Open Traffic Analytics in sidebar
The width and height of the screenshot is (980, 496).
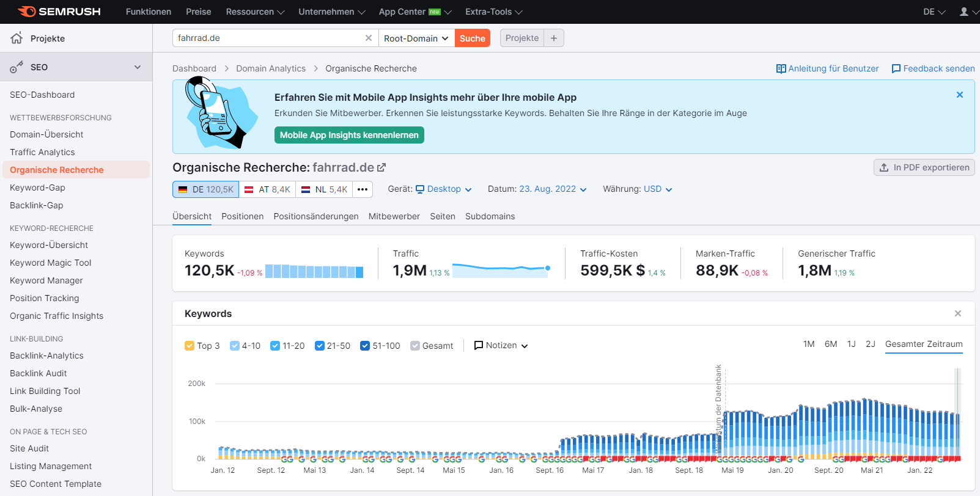click(x=42, y=152)
